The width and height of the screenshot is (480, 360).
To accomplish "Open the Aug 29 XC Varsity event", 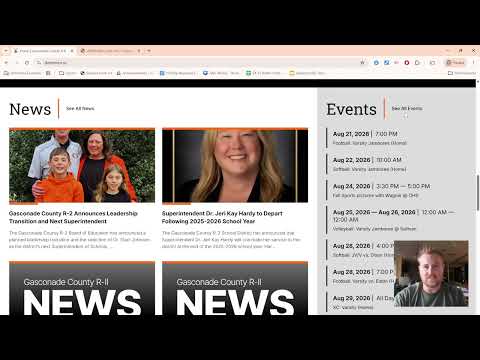I will (361, 302).
